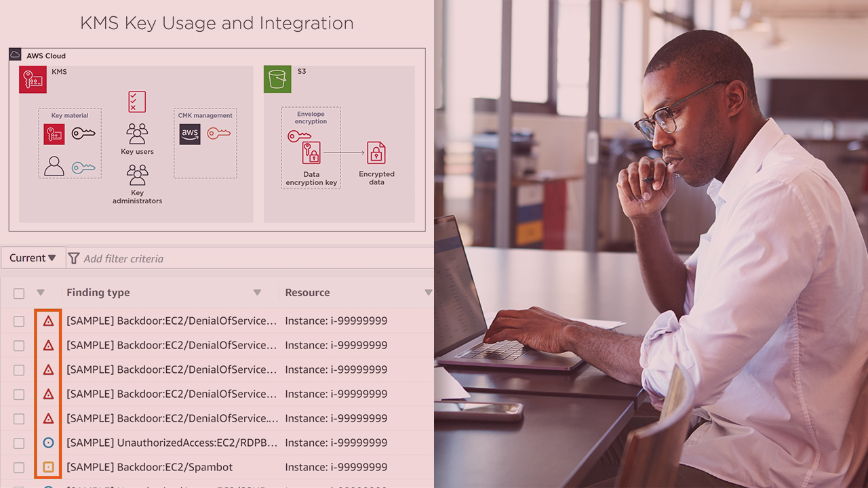Screen dimensions: 868x488
Task: Click the green S3 bucket icon
Action: (x=277, y=79)
